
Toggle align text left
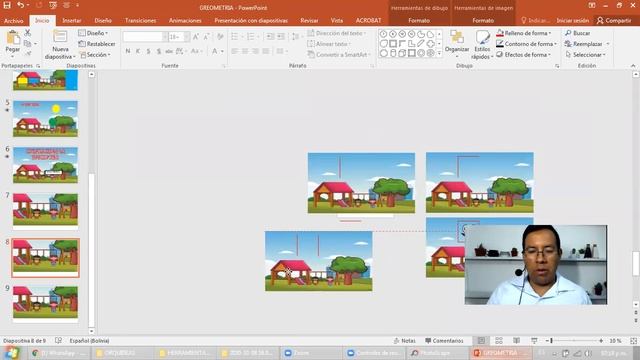click(235, 51)
